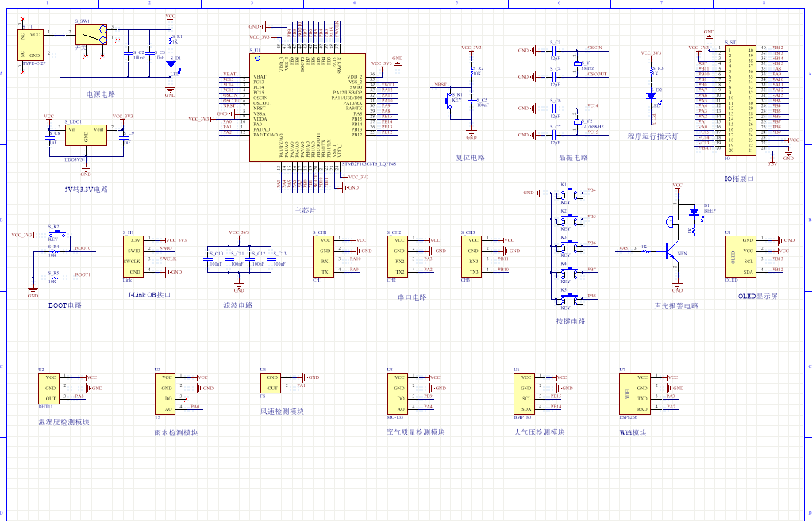This screenshot has height=521, width=812.
Task: Click the "5V转3.3V电路" text label
Action: [86, 190]
